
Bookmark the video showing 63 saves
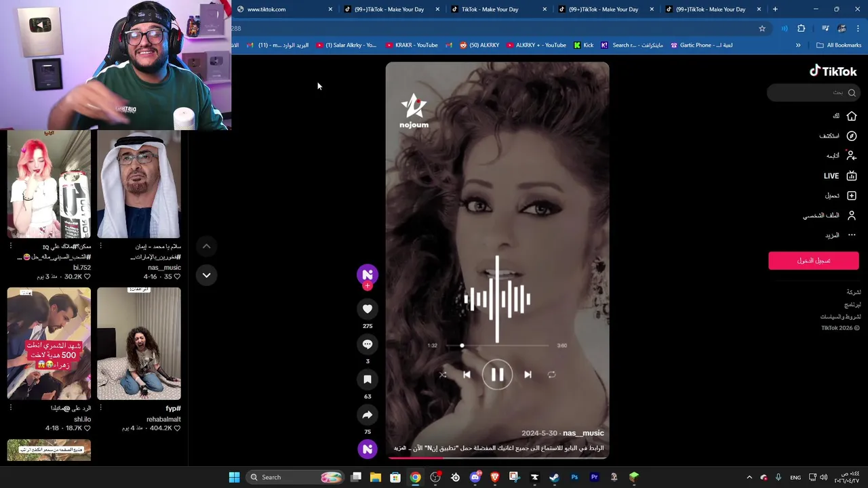[368, 380]
